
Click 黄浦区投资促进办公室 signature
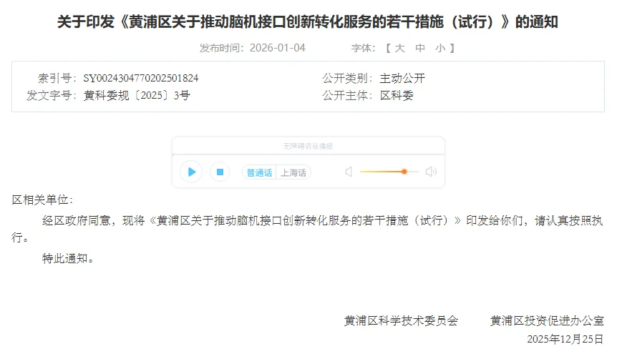click(547, 320)
